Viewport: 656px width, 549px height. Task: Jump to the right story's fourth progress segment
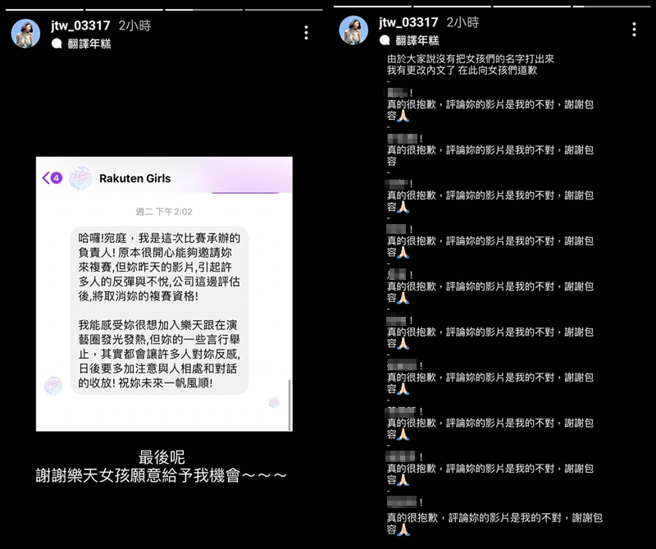tap(611, 6)
